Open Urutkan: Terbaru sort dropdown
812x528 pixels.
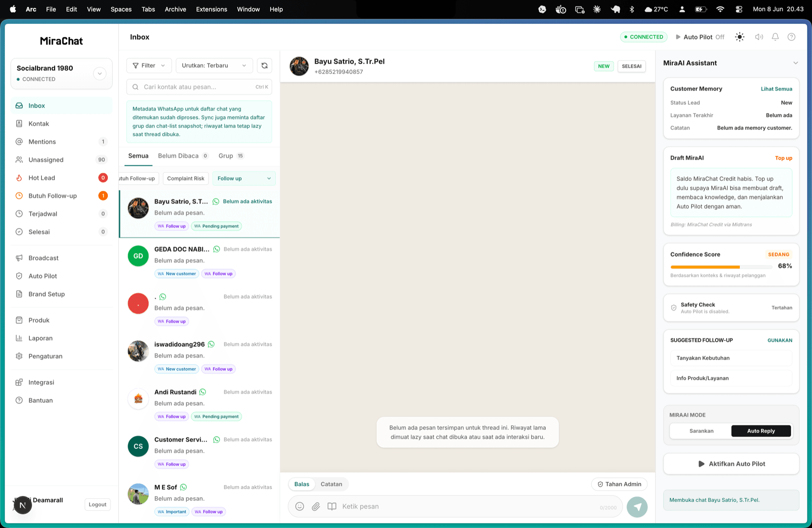point(214,65)
